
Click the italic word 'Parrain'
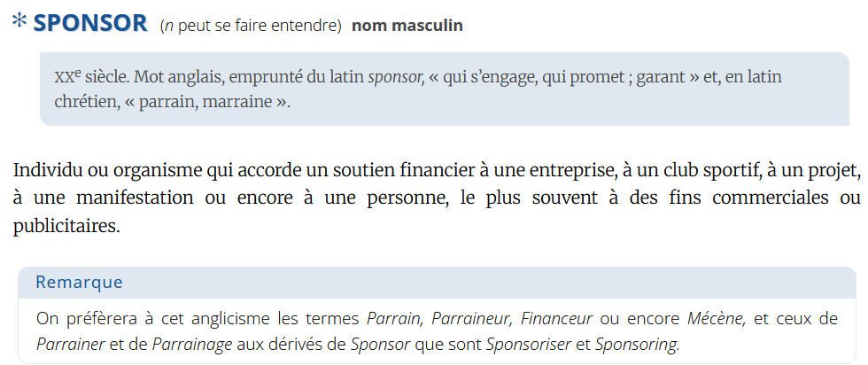click(x=394, y=318)
